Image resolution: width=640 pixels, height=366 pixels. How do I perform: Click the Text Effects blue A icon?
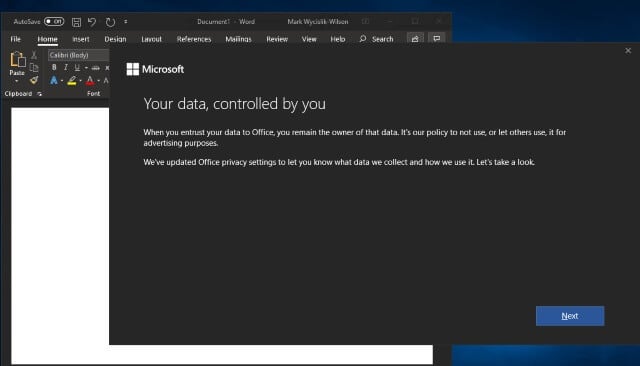[x=54, y=80]
